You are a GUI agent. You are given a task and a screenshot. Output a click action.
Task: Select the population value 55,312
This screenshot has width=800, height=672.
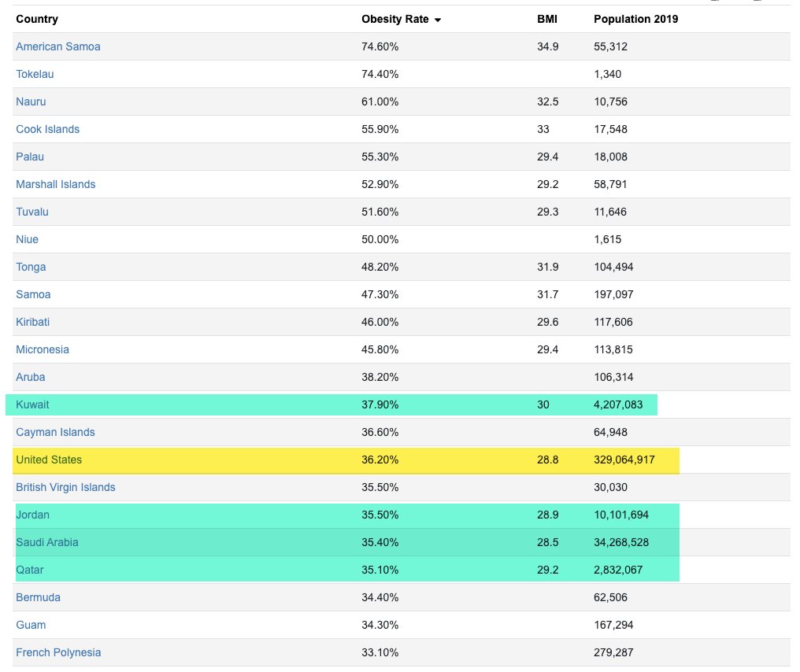point(610,46)
